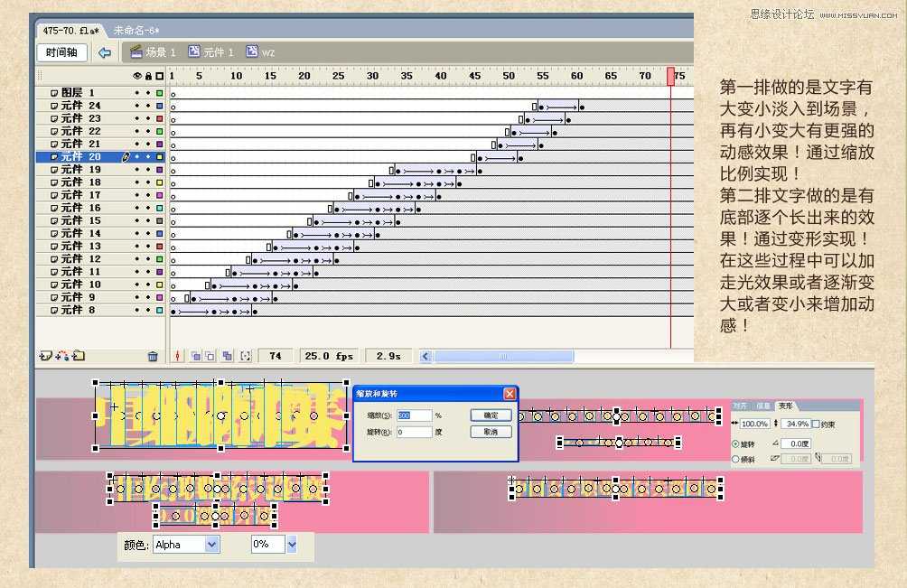Click the wz symbol icon
This screenshot has width=907, height=588.
pyautogui.click(x=252, y=51)
